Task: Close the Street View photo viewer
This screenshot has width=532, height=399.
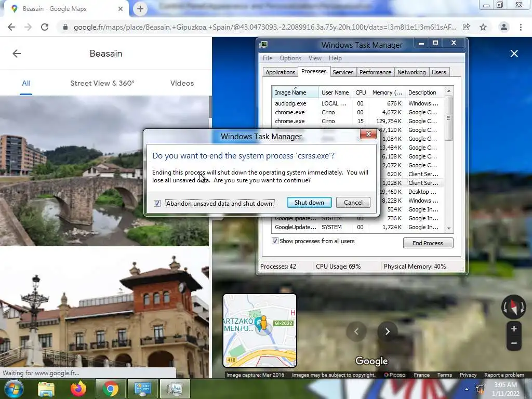Action: coord(514,54)
